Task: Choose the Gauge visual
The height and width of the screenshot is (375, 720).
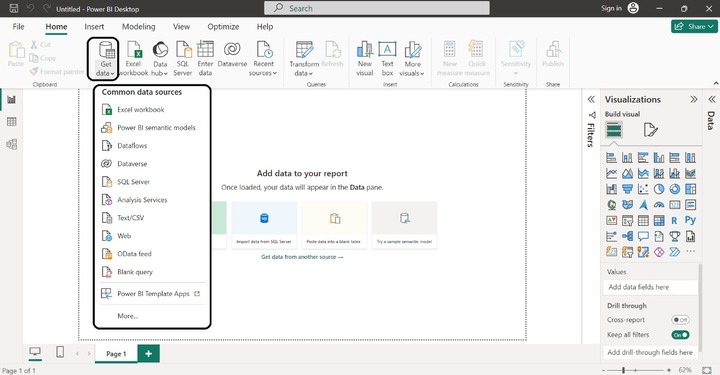Action: pyautogui.click(x=659, y=205)
